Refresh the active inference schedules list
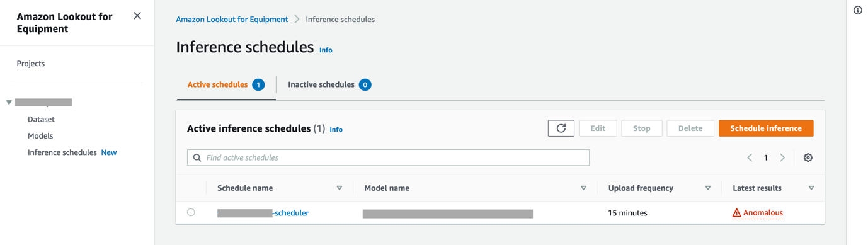Screen dimensions: 868x245 coord(561,128)
